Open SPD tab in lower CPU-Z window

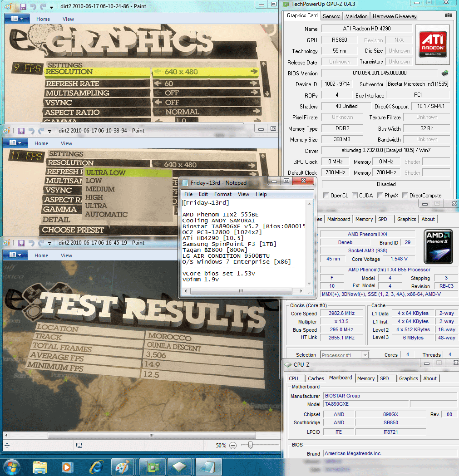(x=384, y=378)
